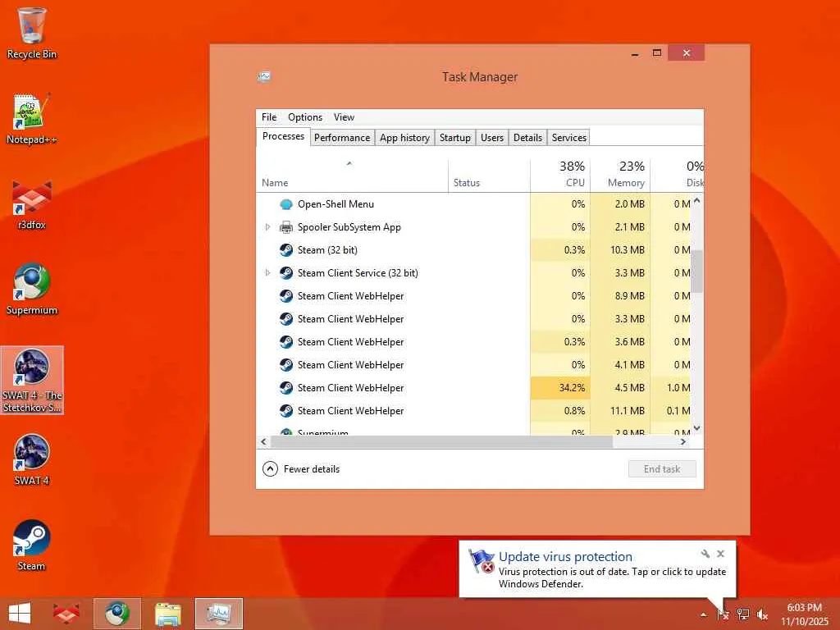Sort by the Status column header
This screenshot has height=630, width=840.
[489, 176]
